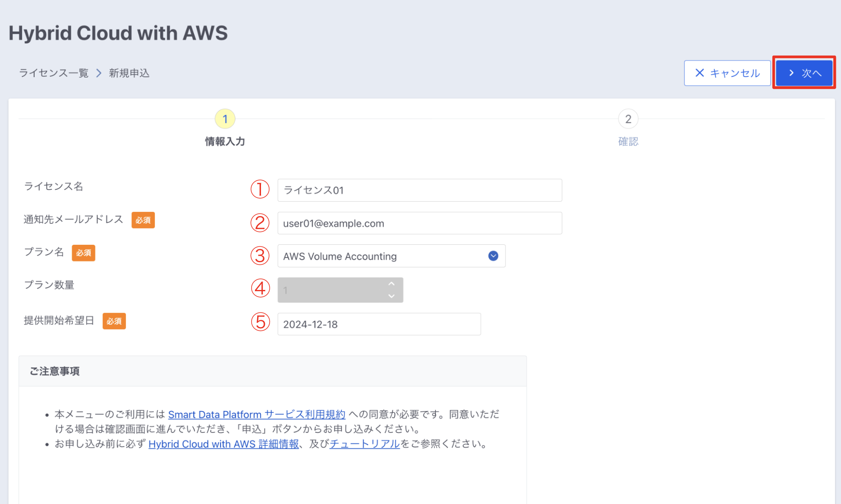
Task: Click the ライセンス名 field label
Action: click(53, 186)
